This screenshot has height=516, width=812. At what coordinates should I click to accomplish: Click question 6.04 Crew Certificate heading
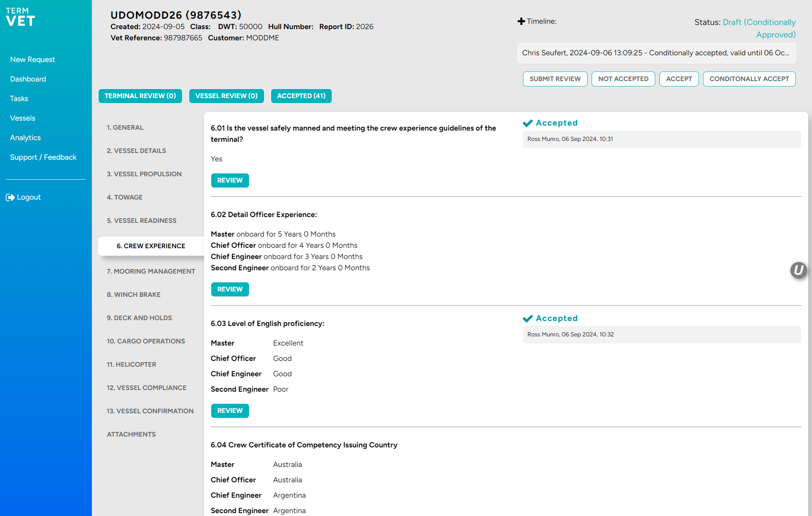point(304,445)
